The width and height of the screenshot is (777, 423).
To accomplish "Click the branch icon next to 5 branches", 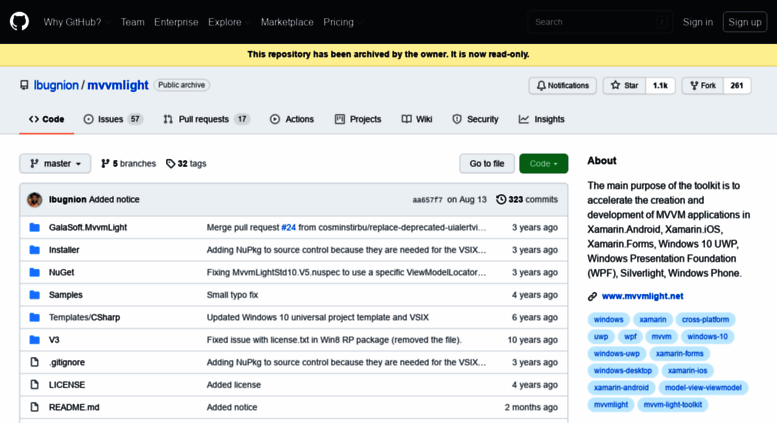I will pos(105,163).
